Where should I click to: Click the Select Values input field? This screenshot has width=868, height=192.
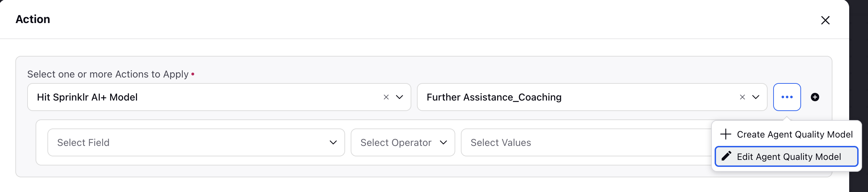pos(586,142)
